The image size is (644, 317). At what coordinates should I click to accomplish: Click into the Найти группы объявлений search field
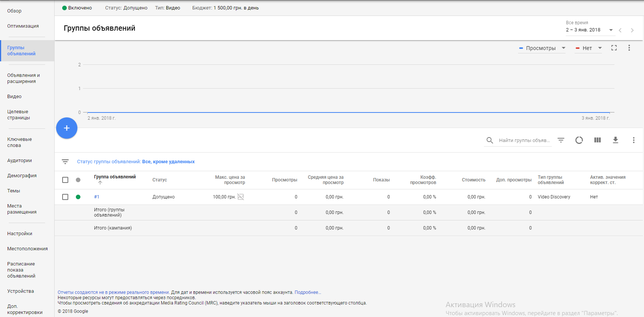(x=525, y=141)
